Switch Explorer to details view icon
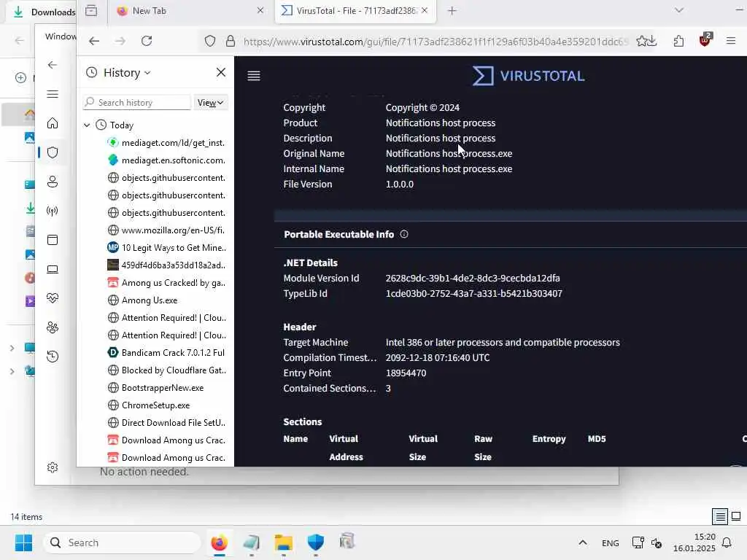 720,516
